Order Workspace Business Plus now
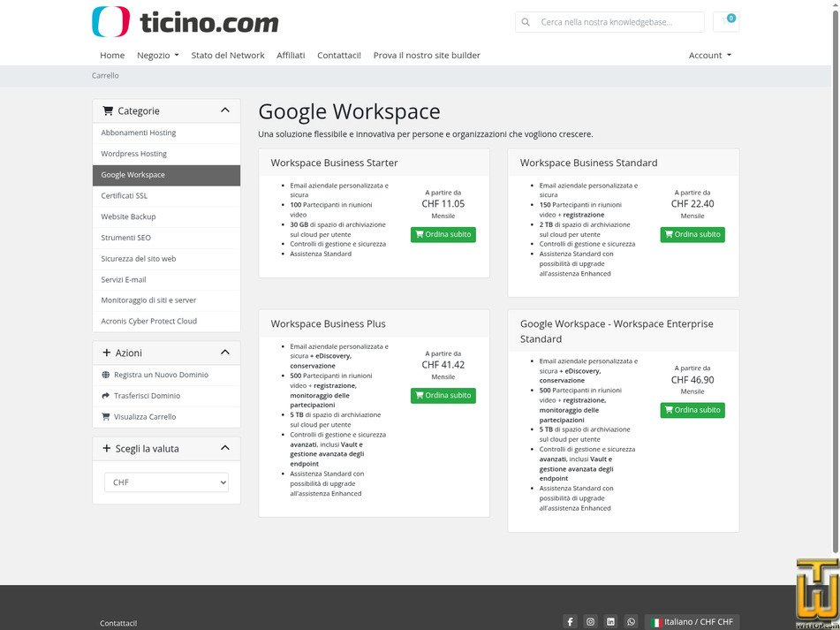Image resolution: width=840 pixels, height=630 pixels. click(443, 396)
